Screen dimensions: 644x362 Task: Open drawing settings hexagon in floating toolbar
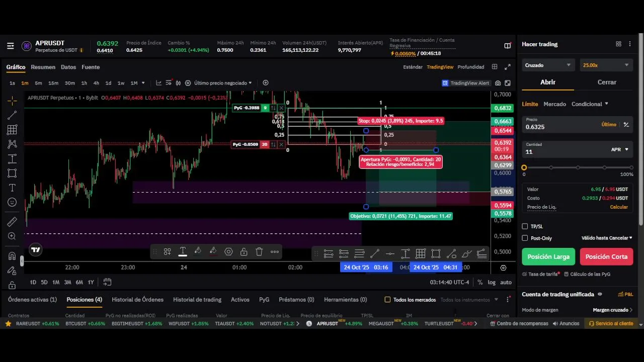(228, 252)
